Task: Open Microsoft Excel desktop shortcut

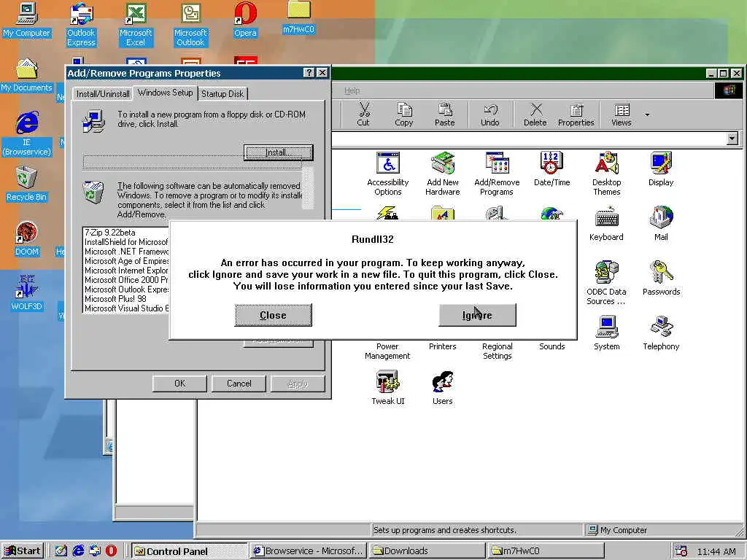Action: tap(135, 24)
